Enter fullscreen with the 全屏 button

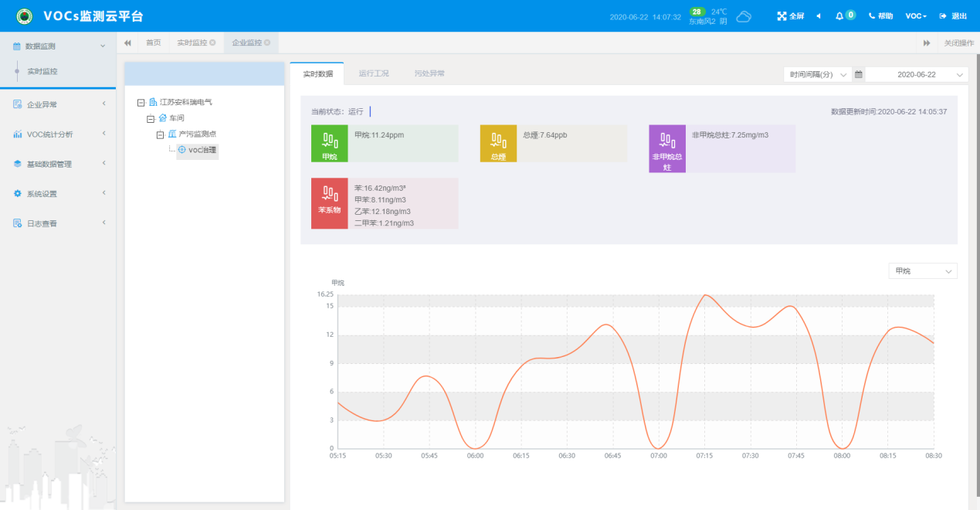coord(791,16)
